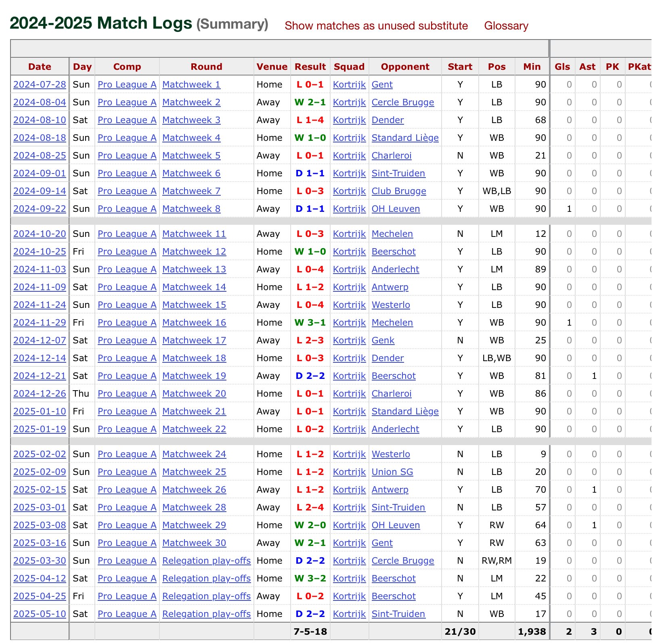Click Pro League A in Matchweek 1 row
The image size is (662, 644).
point(127,85)
